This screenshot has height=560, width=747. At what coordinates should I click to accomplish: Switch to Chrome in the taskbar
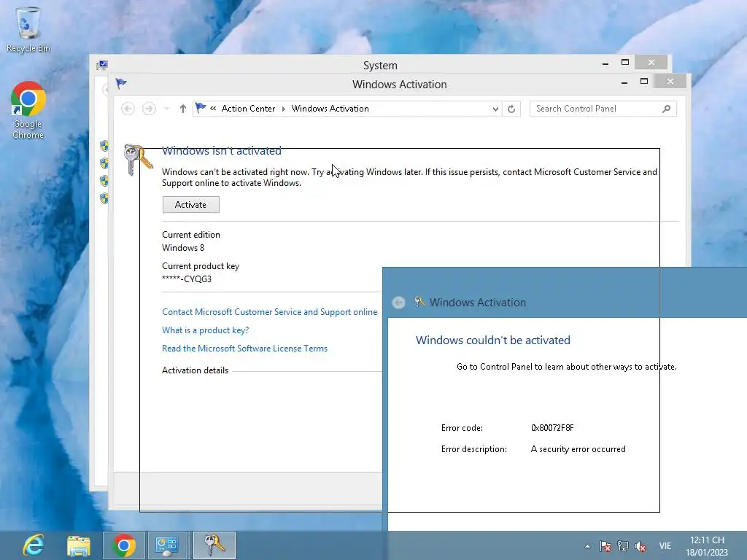coord(124,545)
